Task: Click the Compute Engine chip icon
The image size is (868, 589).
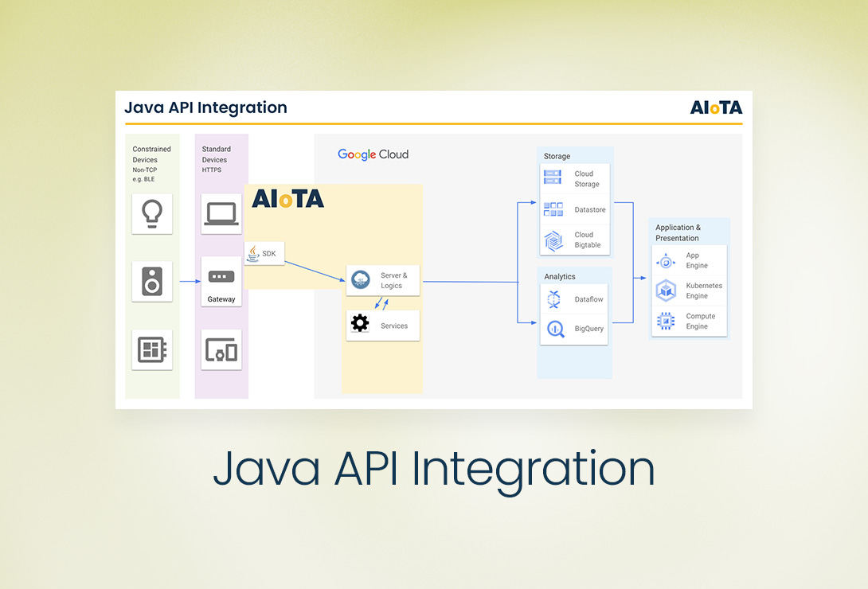Action: click(x=666, y=321)
